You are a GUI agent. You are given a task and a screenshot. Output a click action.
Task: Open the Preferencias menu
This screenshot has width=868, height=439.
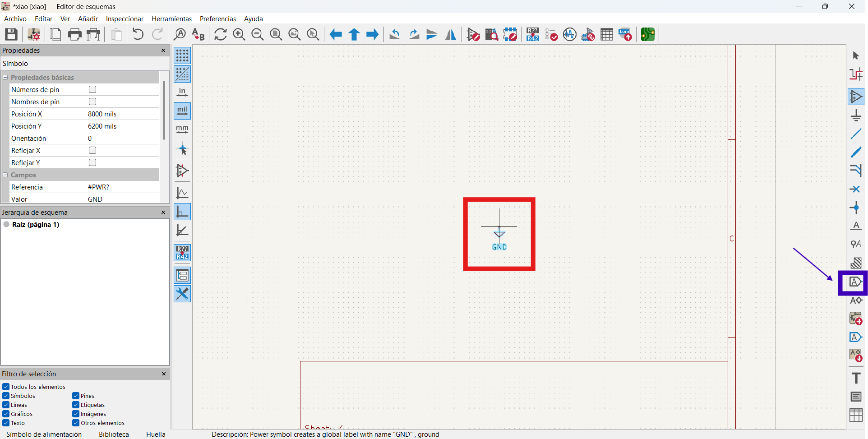coord(218,19)
